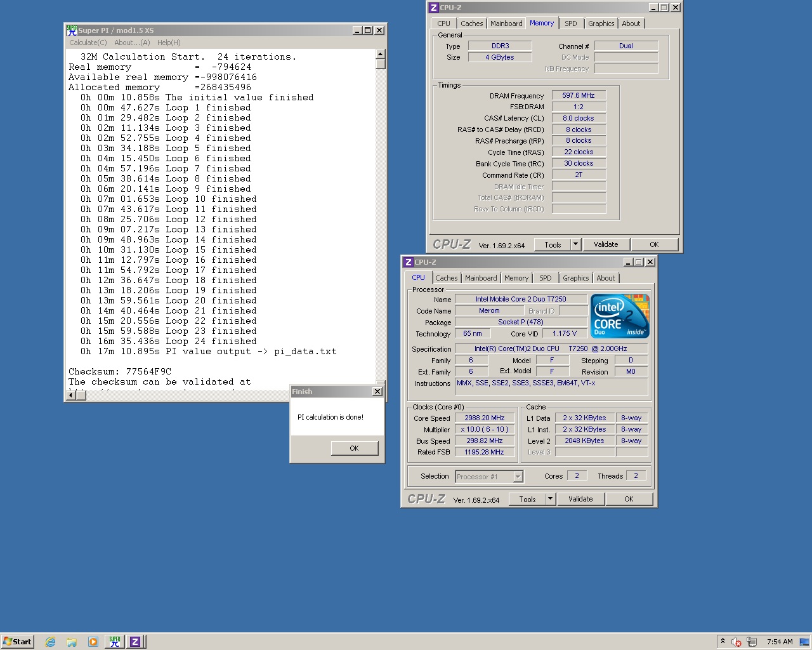The image size is (812, 650).
Task: Switch to Super PI taskbar icon
Action: point(114,642)
